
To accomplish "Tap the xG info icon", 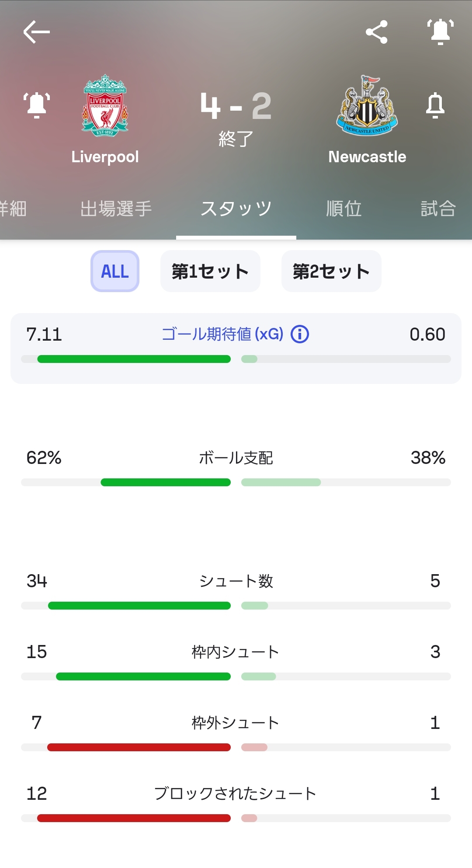I will (x=300, y=335).
